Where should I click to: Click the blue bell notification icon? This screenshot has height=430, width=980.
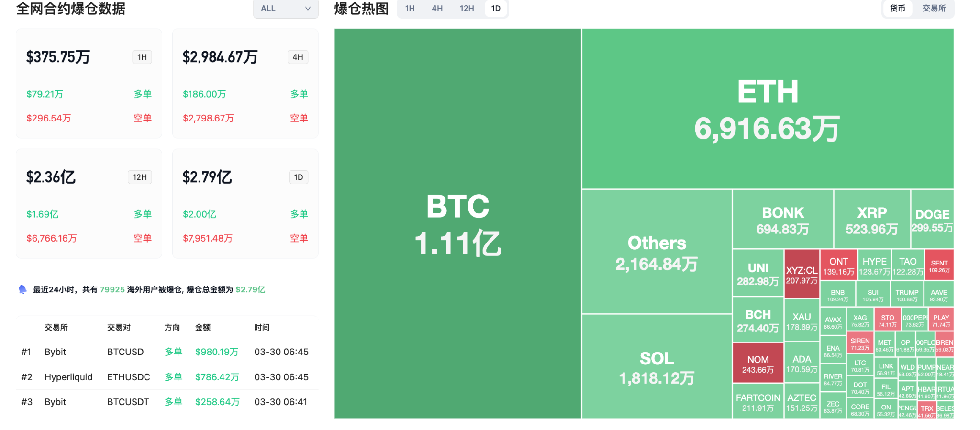[x=22, y=289]
